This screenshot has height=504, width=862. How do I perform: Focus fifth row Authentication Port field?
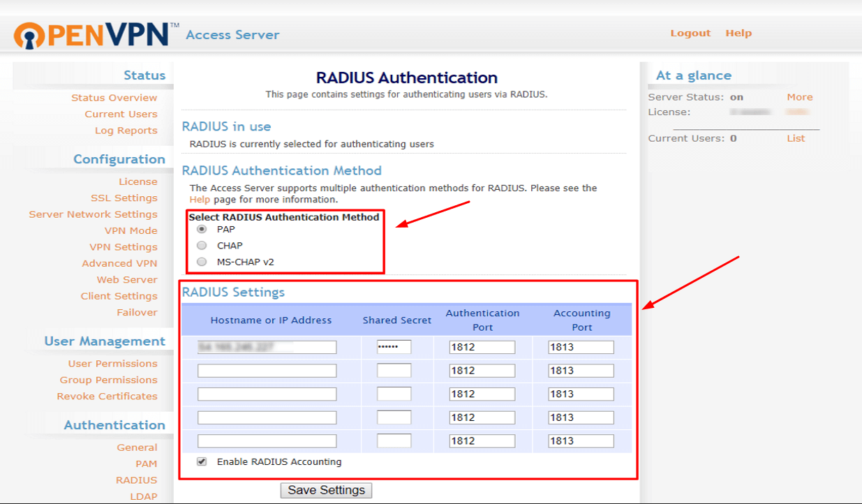point(482,441)
